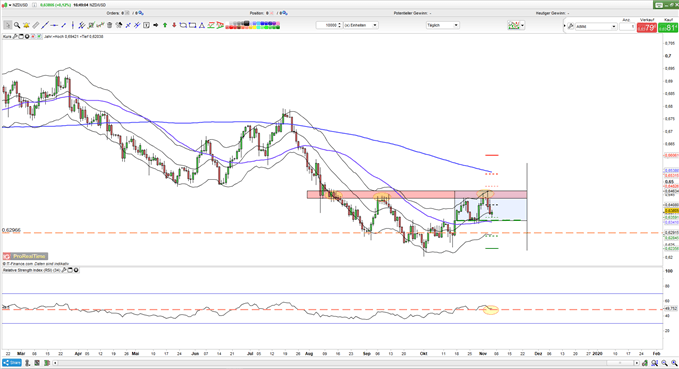Screen dimensions: 679x369
Task: Select the chart-style icon in top toolbar
Action: click(514, 25)
